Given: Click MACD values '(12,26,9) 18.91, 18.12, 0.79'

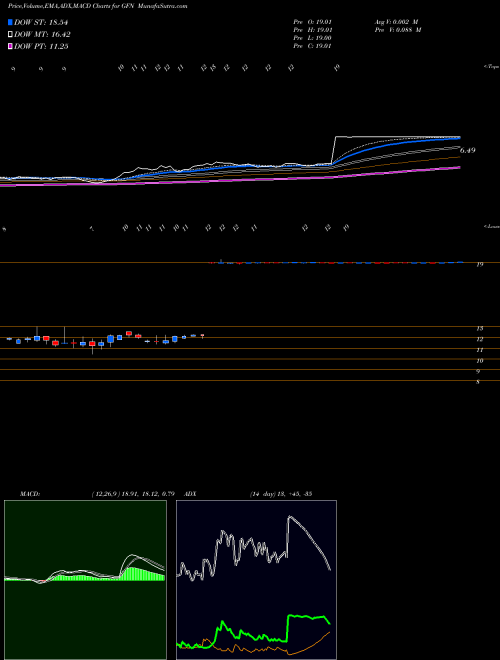Looking at the screenshot, I should coord(133,494).
